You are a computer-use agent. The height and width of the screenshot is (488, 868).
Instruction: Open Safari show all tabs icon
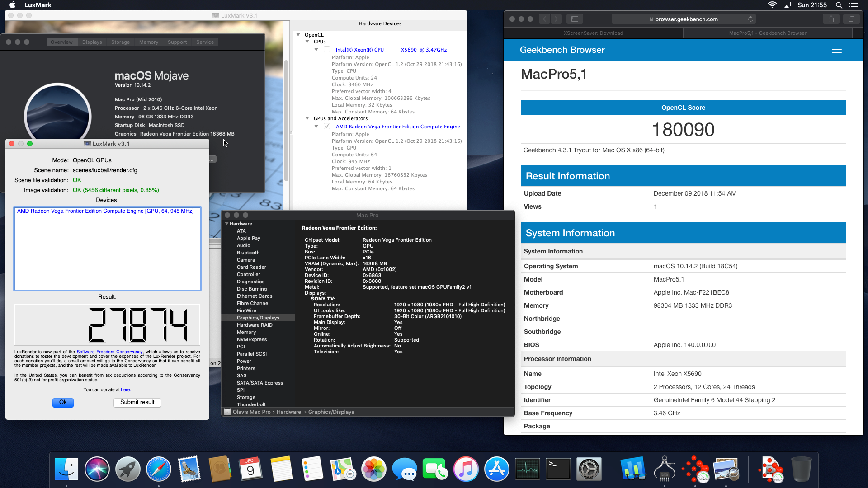tap(851, 19)
